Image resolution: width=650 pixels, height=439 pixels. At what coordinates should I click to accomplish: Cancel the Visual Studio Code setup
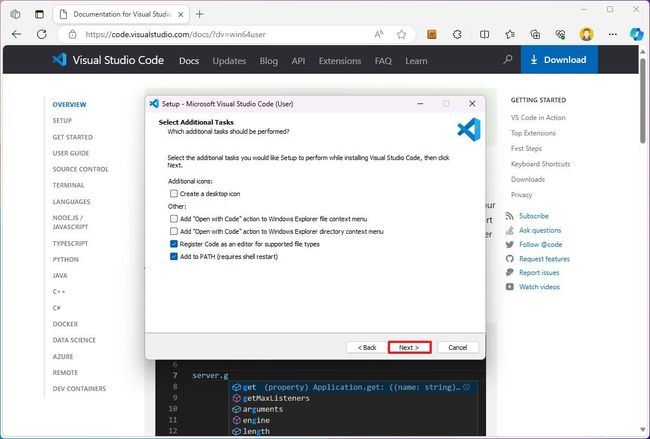pos(458,347)
